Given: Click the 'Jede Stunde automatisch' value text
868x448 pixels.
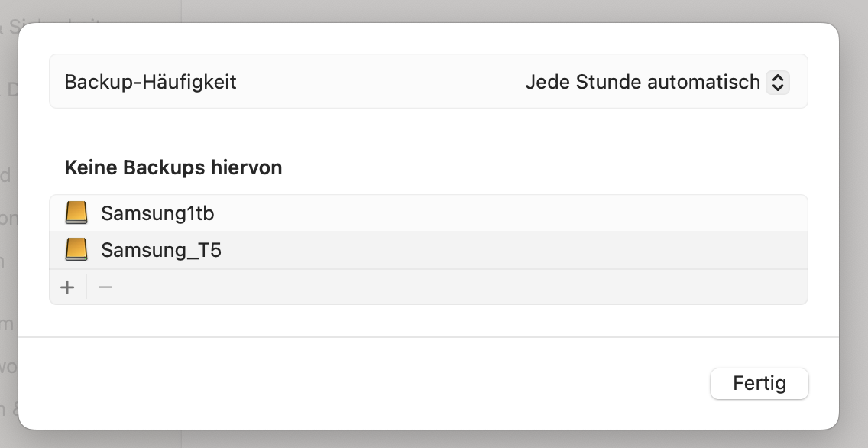Looking at the screenshot, I should [x=642, y=82].
